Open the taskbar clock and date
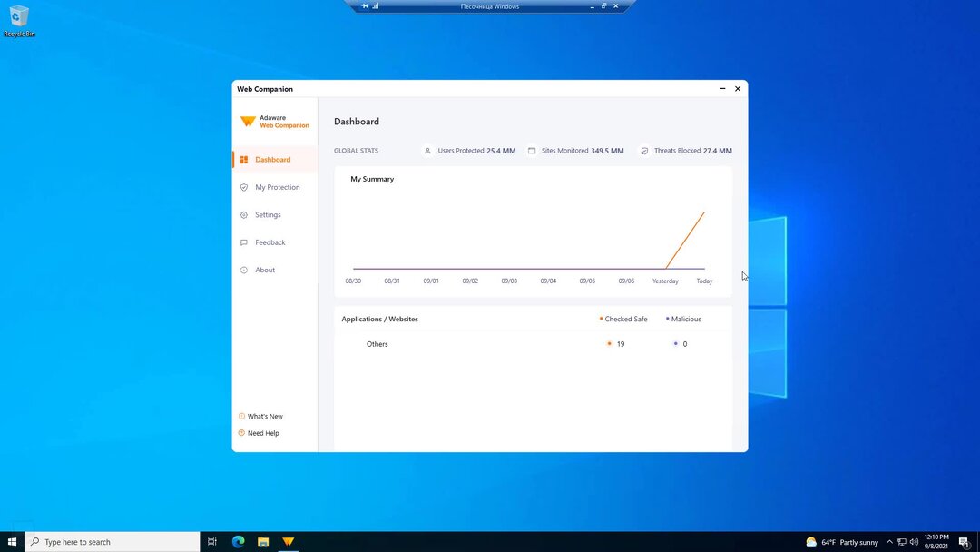Viewport: 980px width, 552px height. tap(936, 541)
